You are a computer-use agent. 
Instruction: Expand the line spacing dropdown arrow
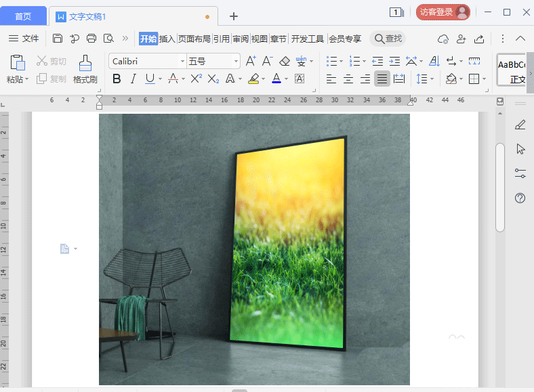[432, 79]
